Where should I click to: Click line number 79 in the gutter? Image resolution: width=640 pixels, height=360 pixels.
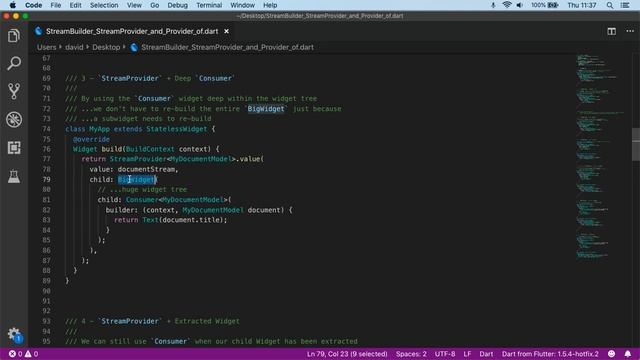coord(47,180)
